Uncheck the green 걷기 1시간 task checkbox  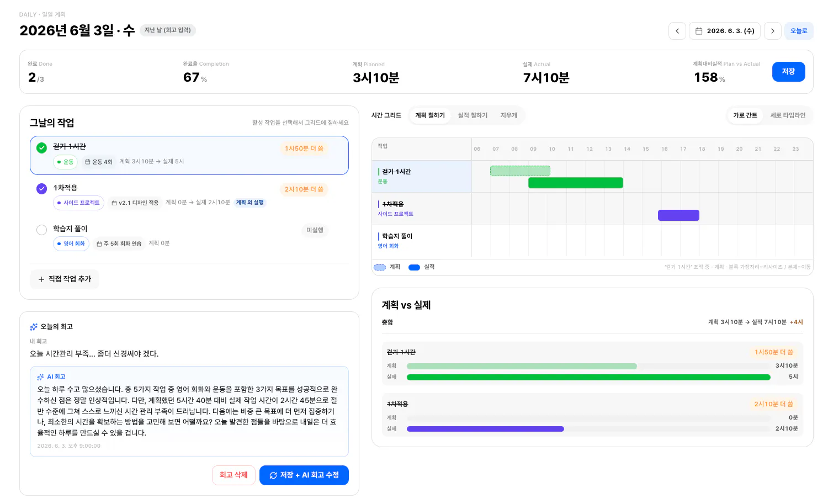pyautogui.click(x=41, y=148)
